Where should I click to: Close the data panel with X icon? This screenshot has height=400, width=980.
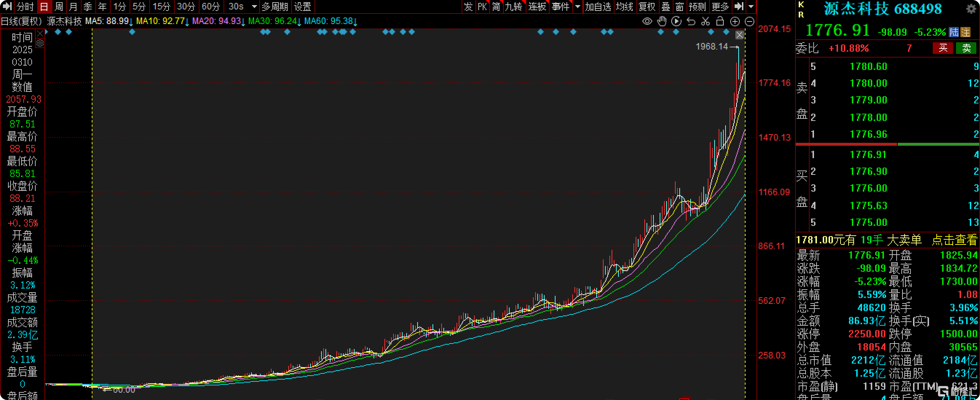(x=40, y=34)
